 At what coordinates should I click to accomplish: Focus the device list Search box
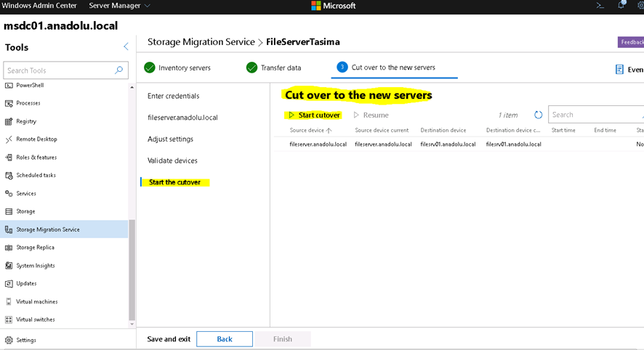(595, 115)
